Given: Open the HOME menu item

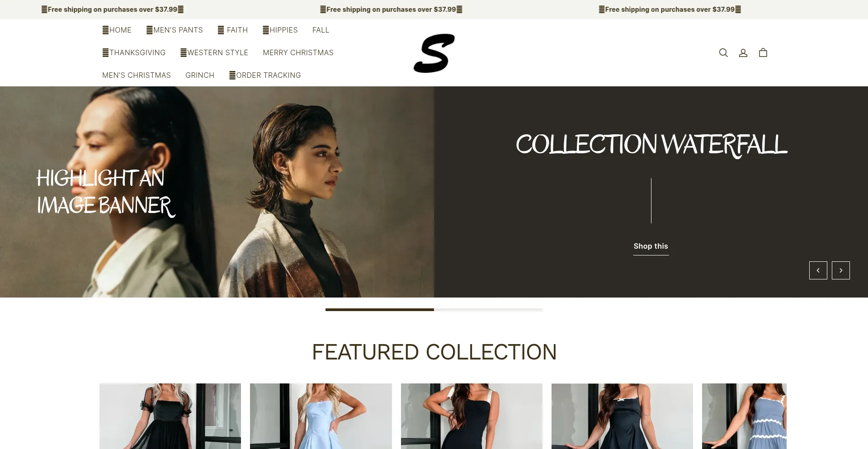Looking at the screenshot, I should click(117, 30).
